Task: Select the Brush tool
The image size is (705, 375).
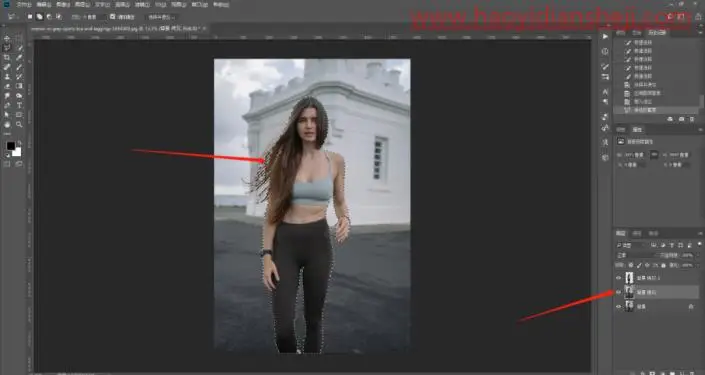Action: 19,67
